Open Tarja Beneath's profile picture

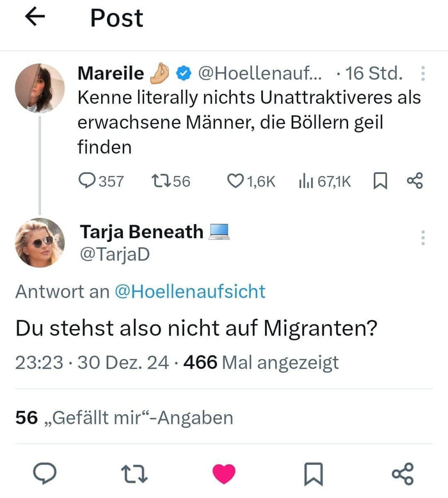40,243
